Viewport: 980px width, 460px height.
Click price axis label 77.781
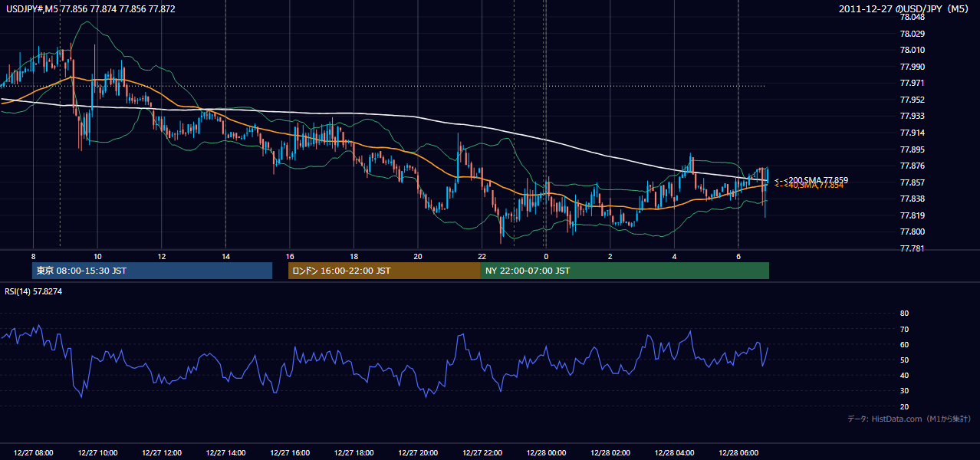pyautogui.click(x=913, y=248)
